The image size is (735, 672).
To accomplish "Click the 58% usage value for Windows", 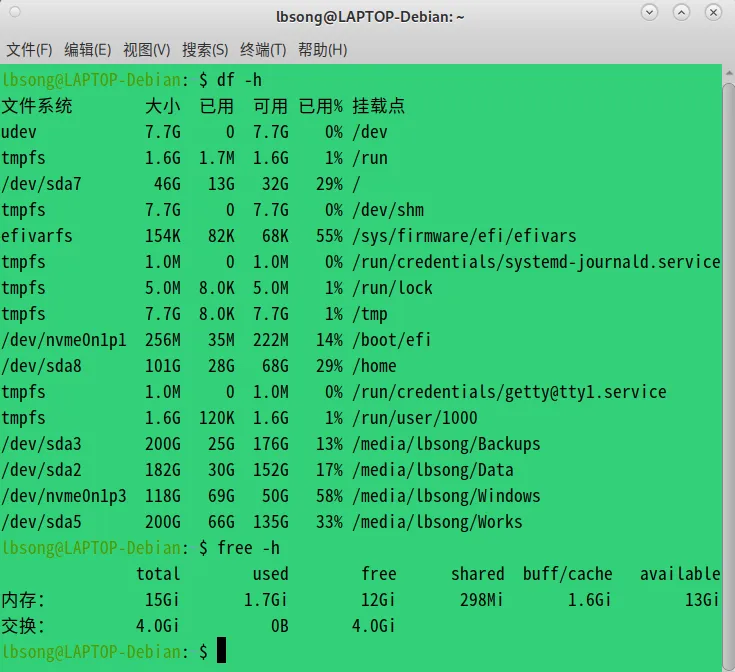I will point(330,496).
